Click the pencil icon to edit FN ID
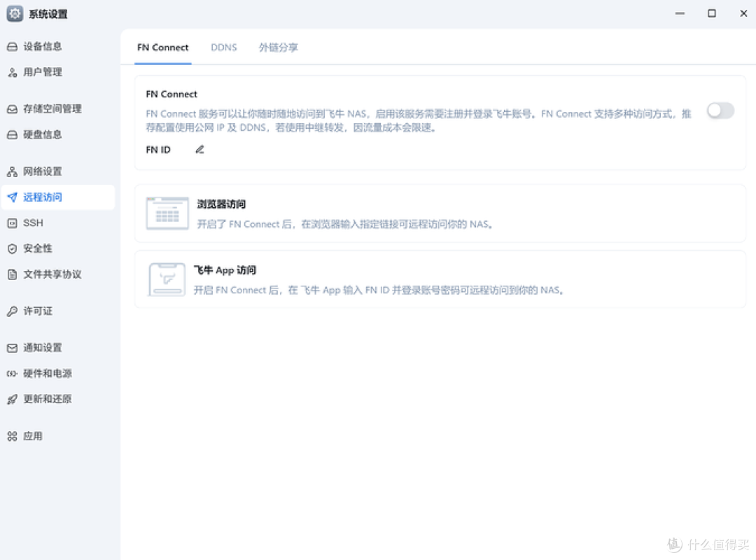This screenshot has height=560, width=756. point(199,149)
